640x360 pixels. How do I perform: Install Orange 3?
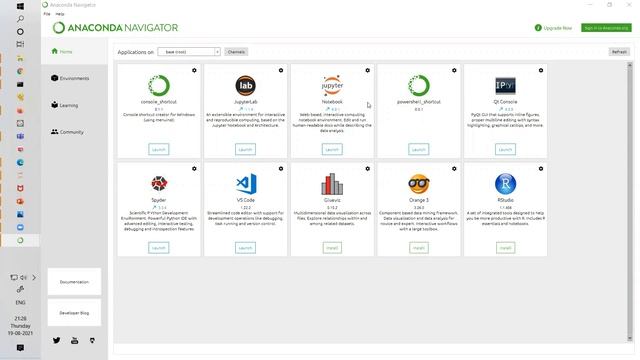click(419, 248)
